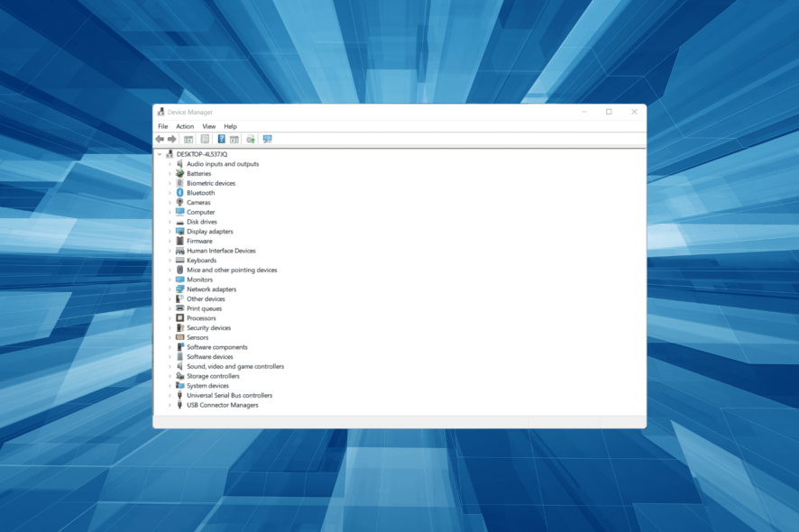
Task: Expand Sensors using its chevron
Action: pos(170,337)
